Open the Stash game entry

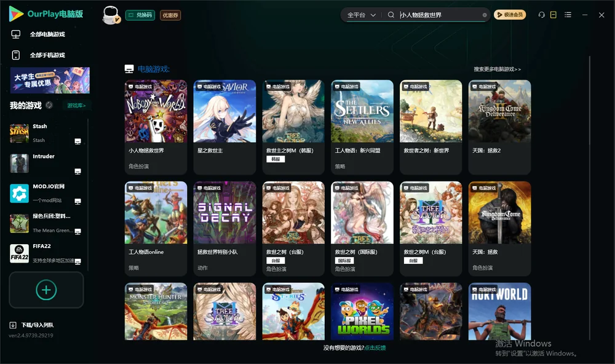[47, 133]
